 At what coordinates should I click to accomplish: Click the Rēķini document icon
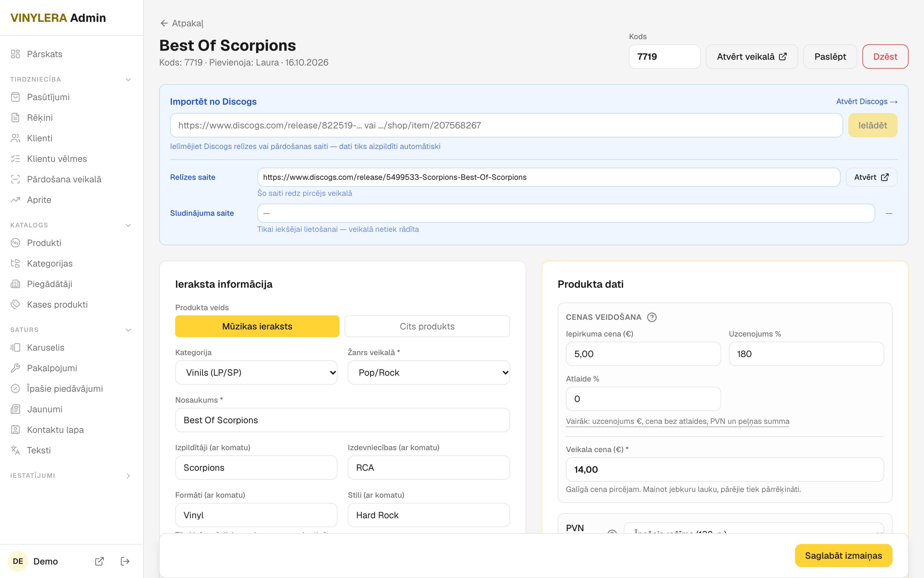15,118
